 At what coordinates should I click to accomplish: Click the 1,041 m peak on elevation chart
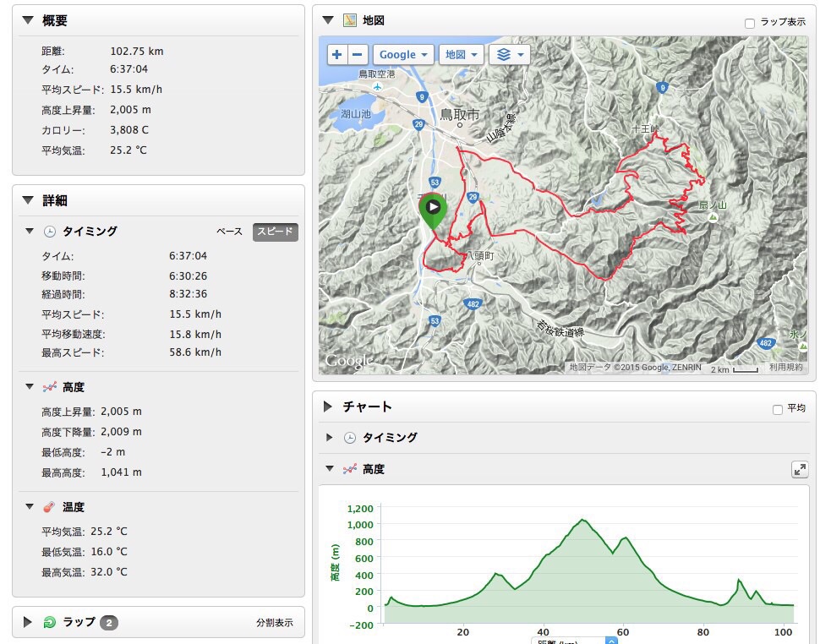[x=582, y=520]
